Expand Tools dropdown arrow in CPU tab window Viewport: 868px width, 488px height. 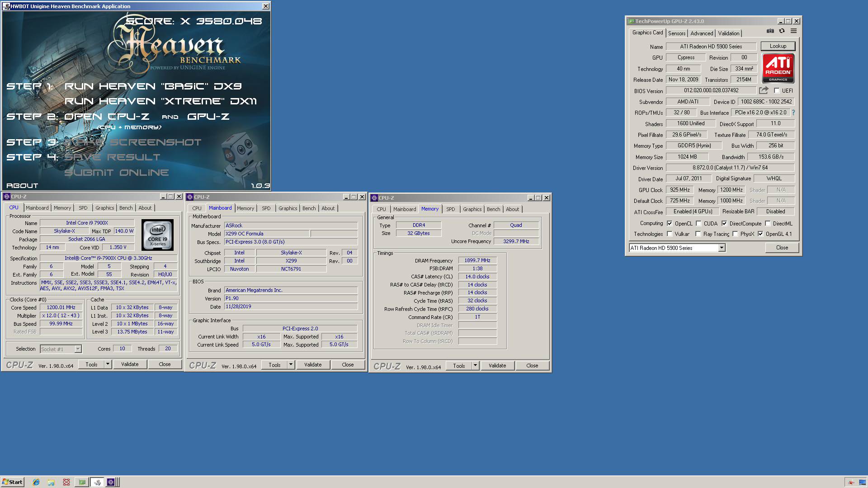point(108,364)
